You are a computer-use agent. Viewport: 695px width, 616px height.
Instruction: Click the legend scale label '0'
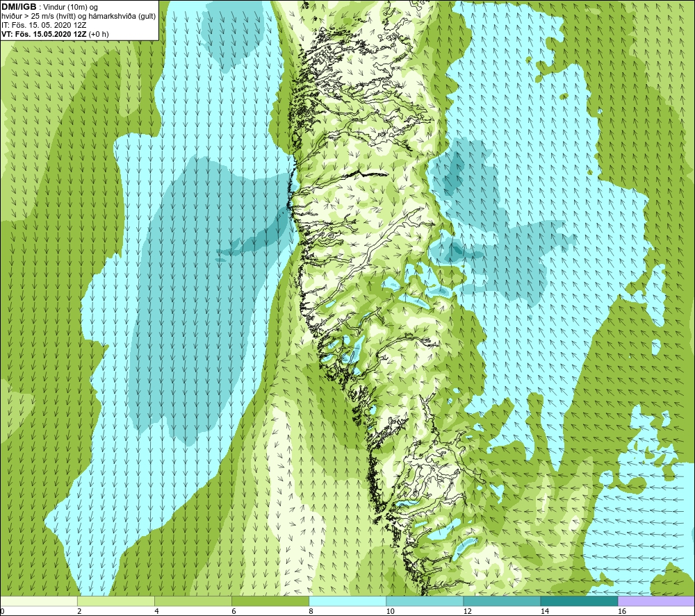coord(2,612)
